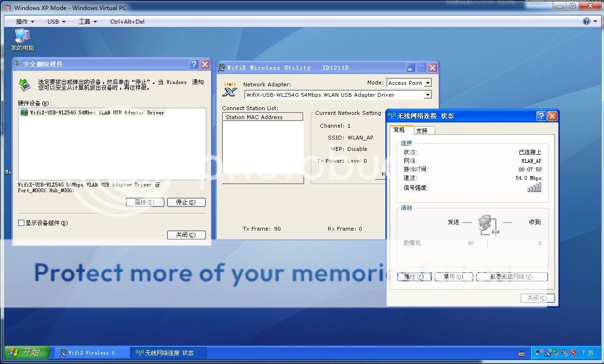Screen dimensions: 604x364
Task: Click the hardware eject icon beside the instructions
Action: tap(25, 85)
